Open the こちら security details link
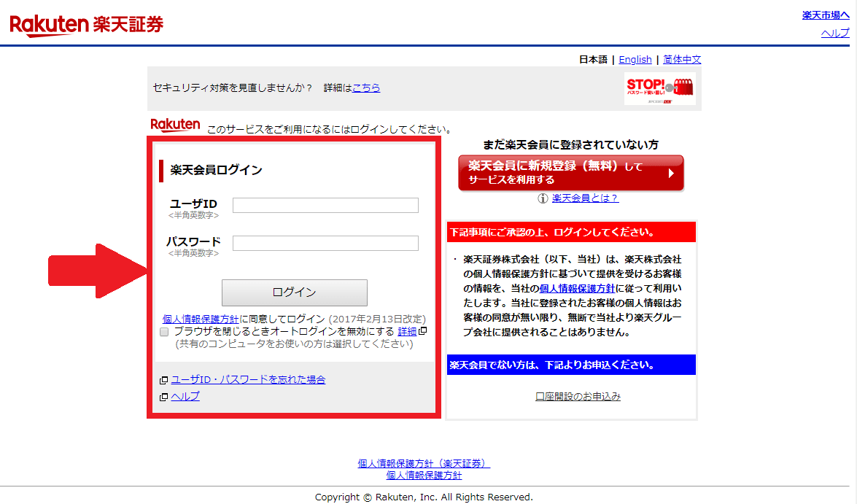The width and height of the screenshot is (857, 504). pyautogui.click(x=366, y=88)
